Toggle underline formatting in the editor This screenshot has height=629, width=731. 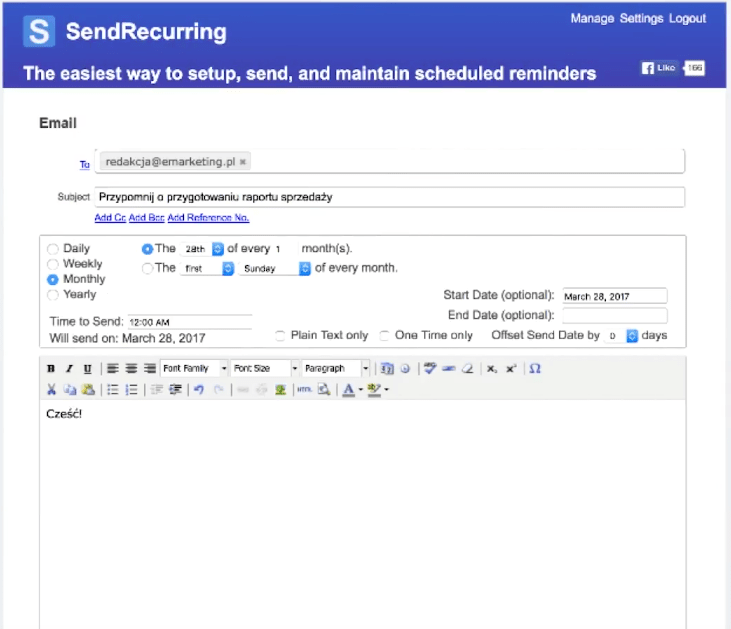(x=87, y=369)
